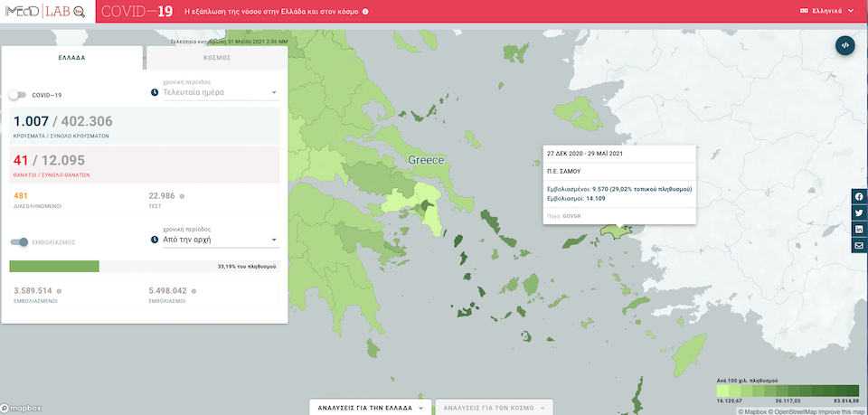This screenshot has width=868, height=415.
Task: Select the ΕΛΛΑΔΑ tab
Action: 71,57
